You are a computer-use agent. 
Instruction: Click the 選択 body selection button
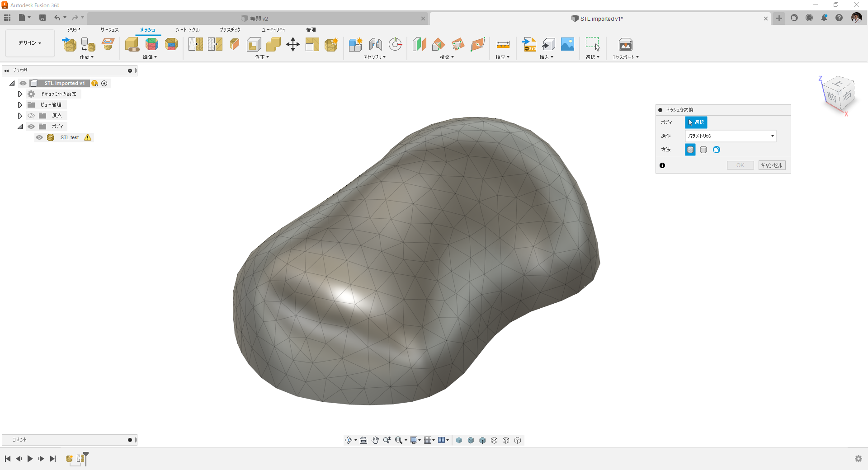[x=696, y=122]
